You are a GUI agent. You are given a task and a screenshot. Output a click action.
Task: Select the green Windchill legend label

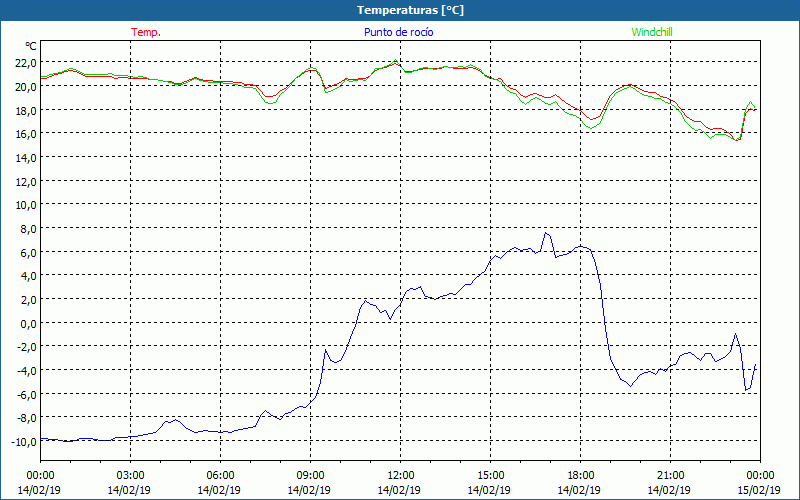click(652, 32)
